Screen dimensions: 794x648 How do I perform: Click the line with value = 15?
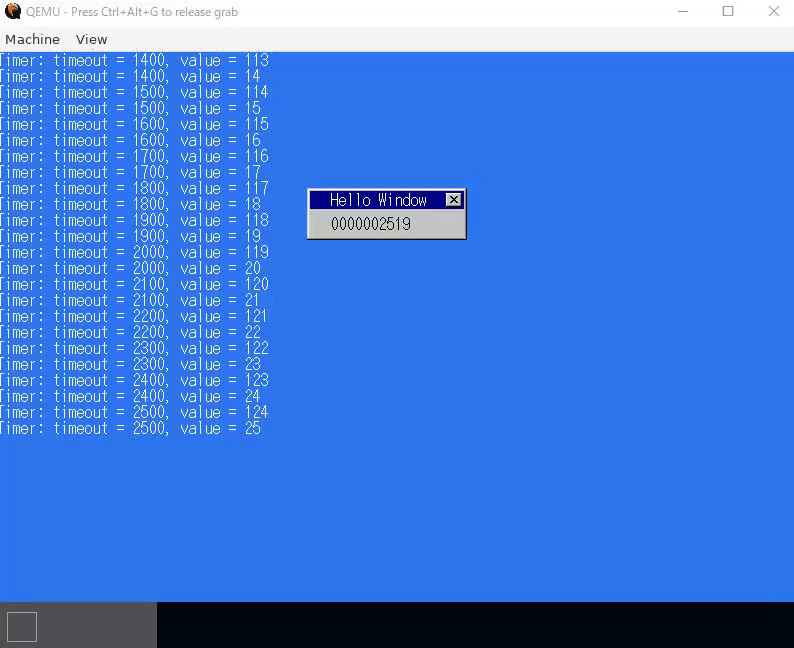click(130, 108)
